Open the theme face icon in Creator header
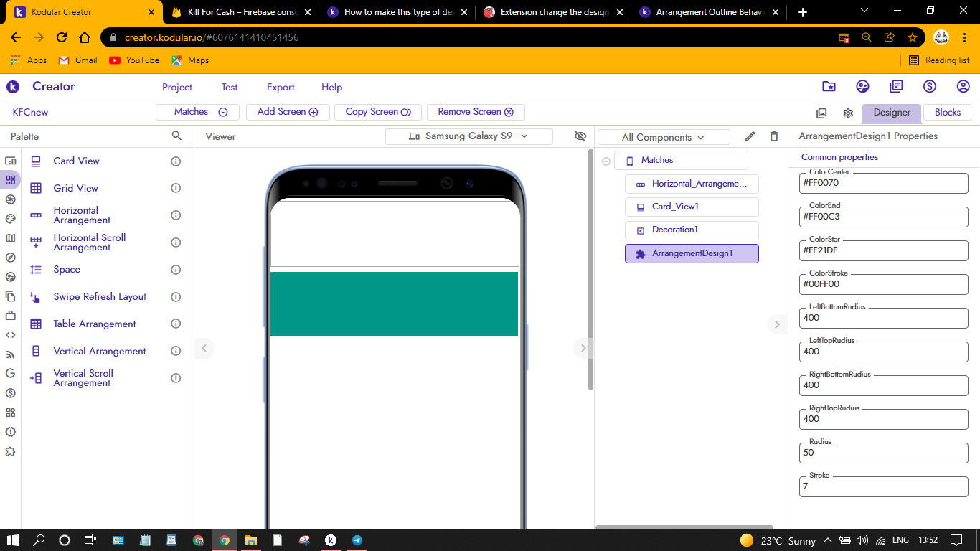The height and width of the screenshot is (551, 980). click(863, 87)
